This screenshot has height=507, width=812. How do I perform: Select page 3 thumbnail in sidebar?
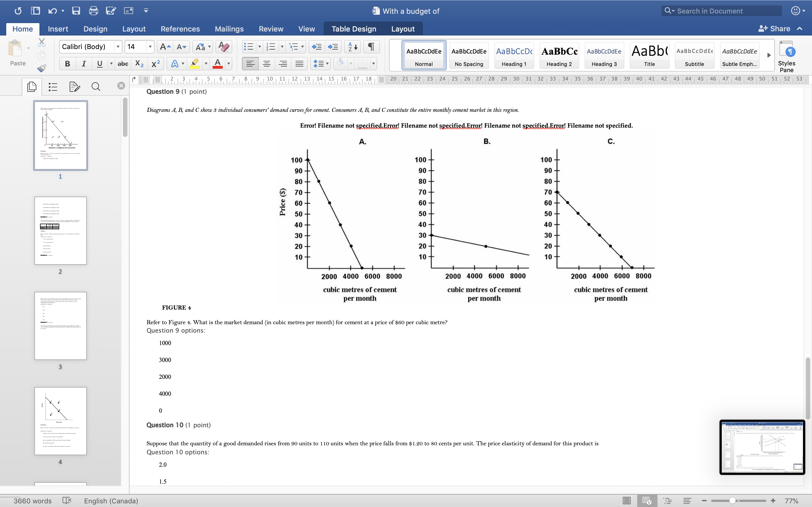pos(60,326)
